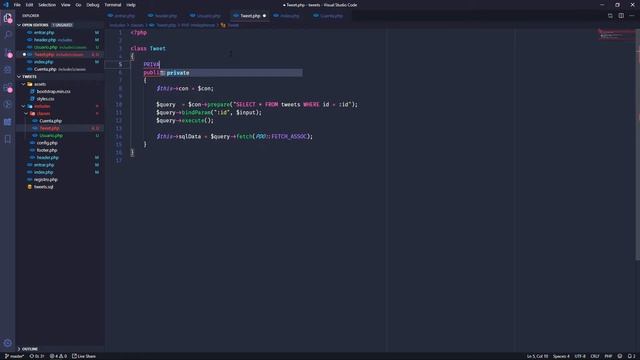Open the View menu
This screenshot has height=360, width=640.
(66, 5)
